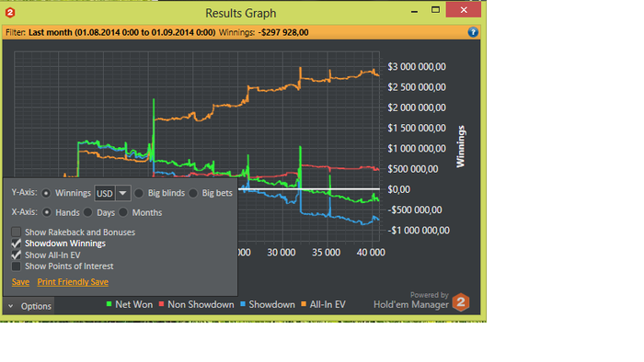Select Days for the X-Axis
Image resolution: width=644 pixels, height=362 pixels.
tap(87, 212)
